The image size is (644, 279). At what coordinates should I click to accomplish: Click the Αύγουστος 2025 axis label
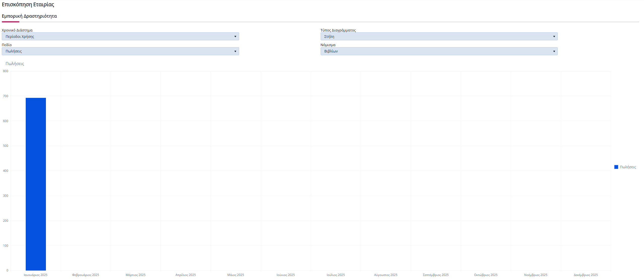(x=386, y=275)
